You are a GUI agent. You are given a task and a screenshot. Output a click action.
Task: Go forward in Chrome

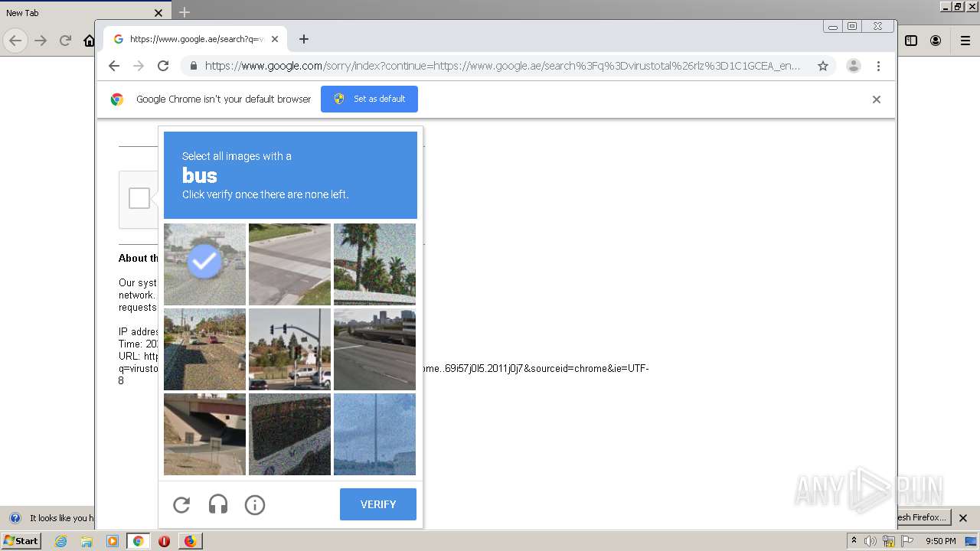click(x=139, y=66)
